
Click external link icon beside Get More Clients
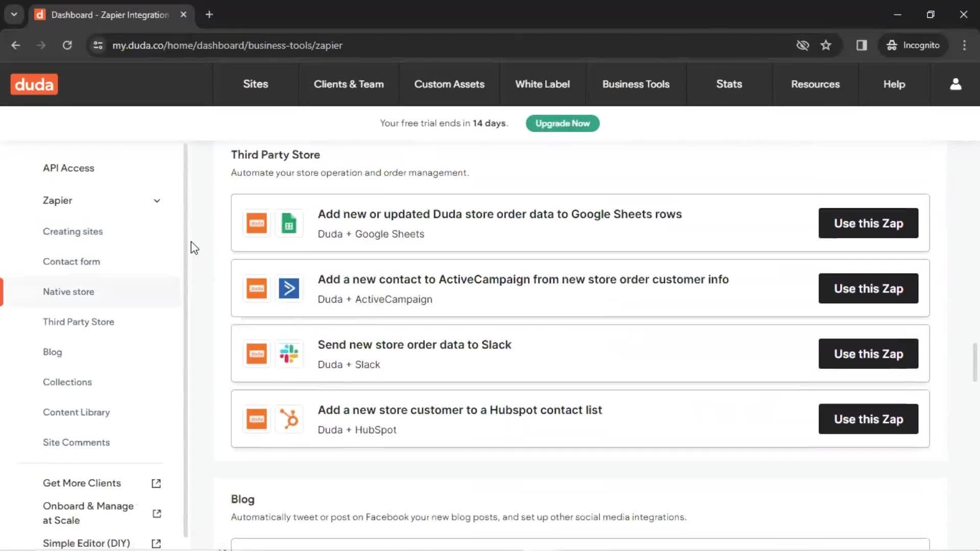[x=156, y=483]
